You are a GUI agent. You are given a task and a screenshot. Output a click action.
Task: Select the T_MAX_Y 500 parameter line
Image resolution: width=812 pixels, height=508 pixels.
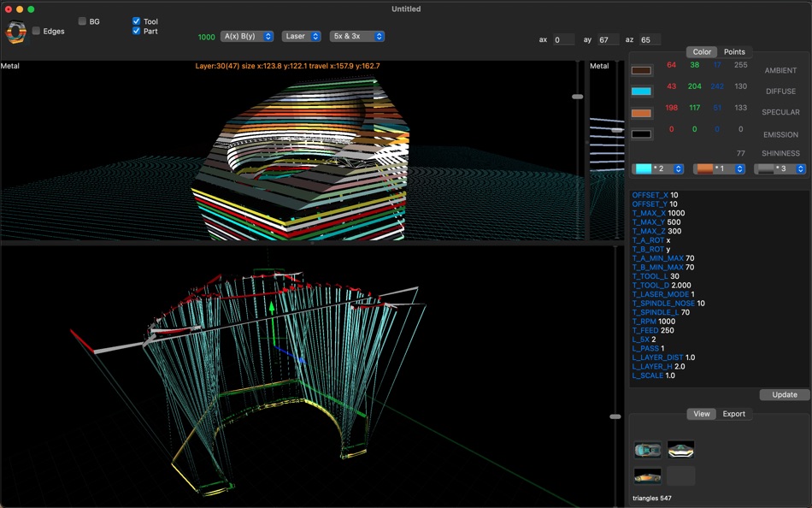tap(656, 222)
